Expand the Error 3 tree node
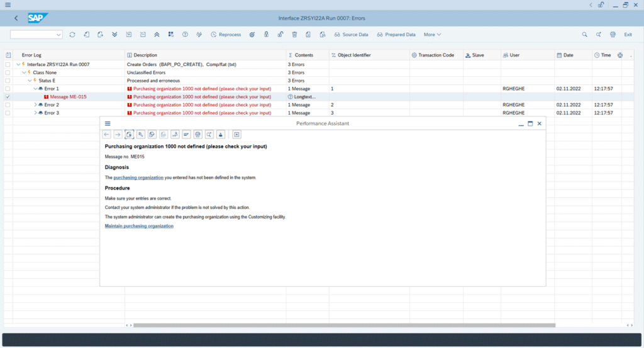Viewport: 644px width, 348px height. tap(35, 113)
